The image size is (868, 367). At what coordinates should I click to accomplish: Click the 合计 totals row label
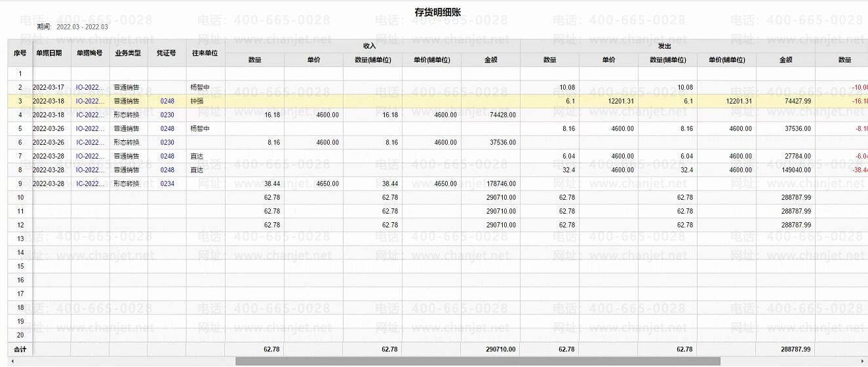[x=20, y=349]
